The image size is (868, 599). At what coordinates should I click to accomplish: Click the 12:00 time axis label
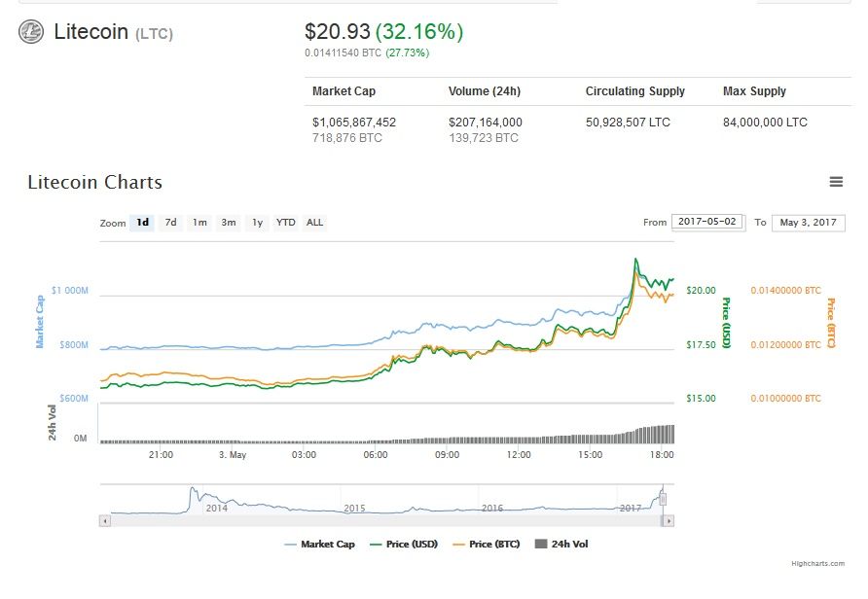coord(518,455)
